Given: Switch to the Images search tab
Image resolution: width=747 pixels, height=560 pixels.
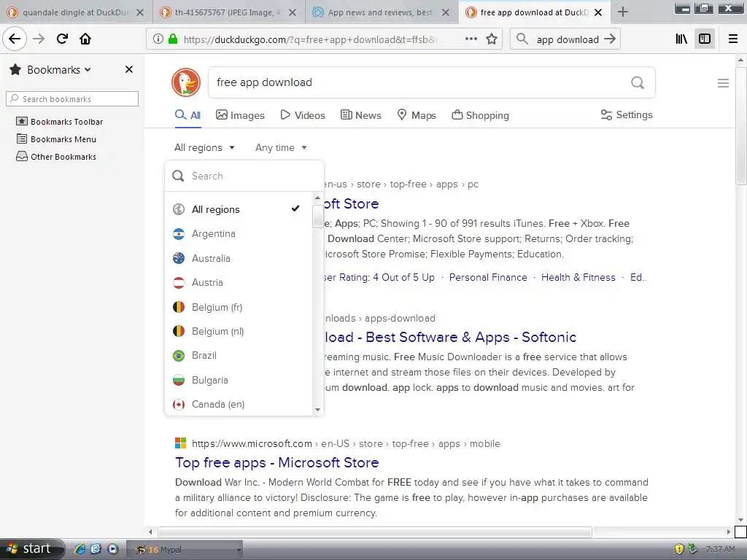Looking at the screenshot, I should tap(240, 115).
